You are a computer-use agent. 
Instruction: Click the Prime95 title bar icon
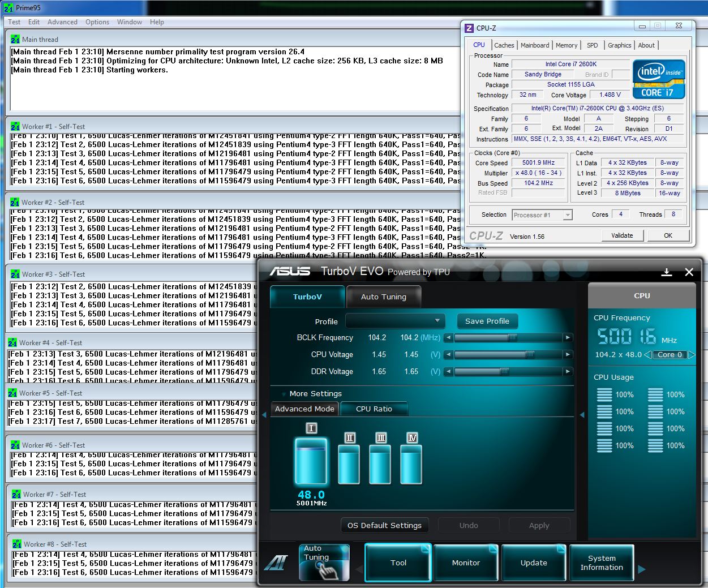8,8
